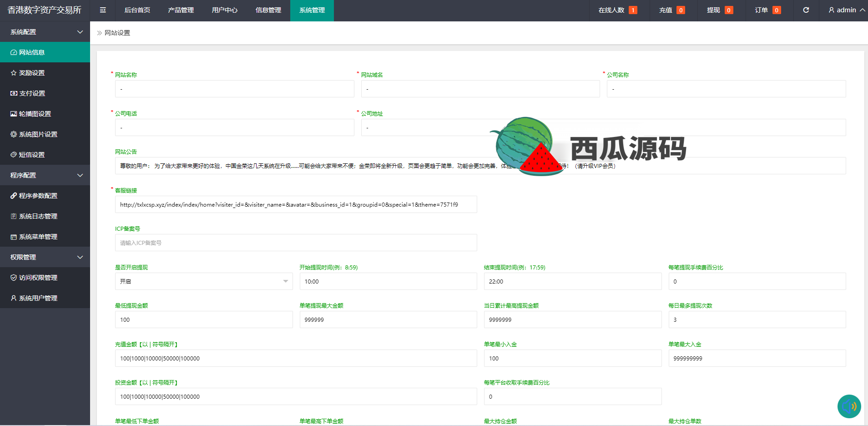The height and width of the screenshot is (426, 868).
Task: Click the 单笔最大入金 field
Action: pos(757,358)
